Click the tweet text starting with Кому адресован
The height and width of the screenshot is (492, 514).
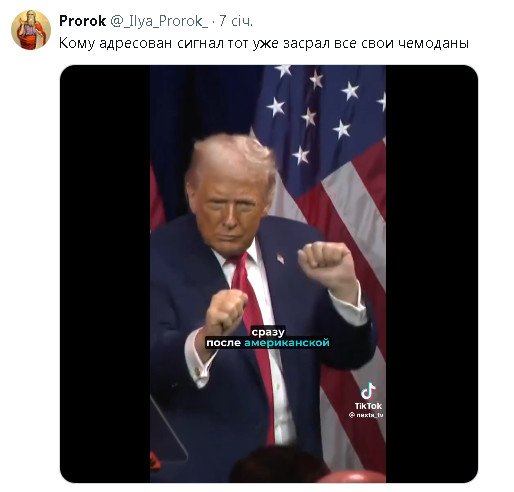click(264, 43)
